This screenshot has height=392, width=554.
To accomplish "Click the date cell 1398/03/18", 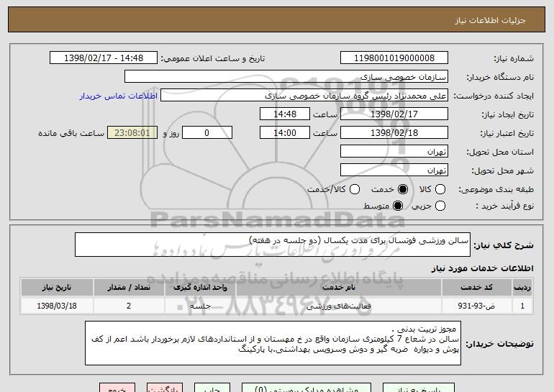I will (57, 306).
